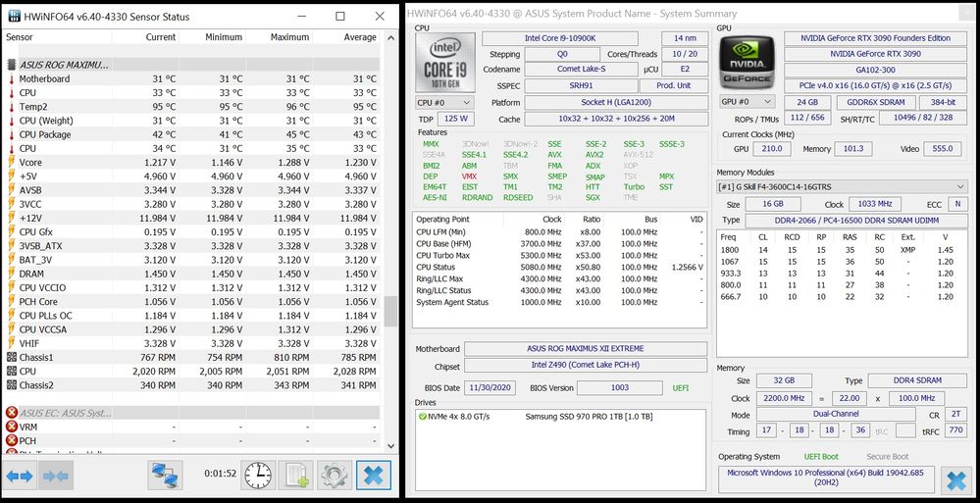This screenshot has width=980, height=503.
Task: Click the NVIDIA GeForce logo
Action: click(748, 61)
